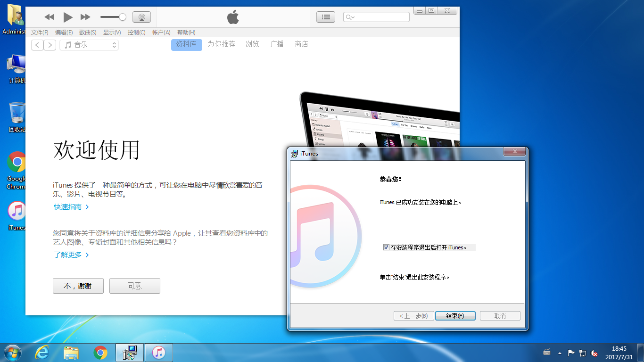Open the 帮助(H) menu
Viewport: 644px width, 362px height.
pos(186,33)
